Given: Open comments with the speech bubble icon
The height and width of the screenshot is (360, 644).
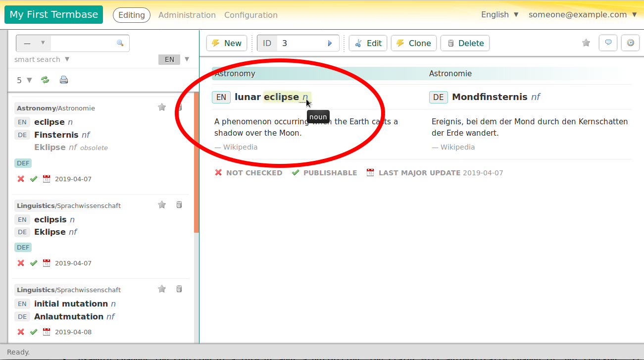Looking at the screenshot, I should pos(608,43).
